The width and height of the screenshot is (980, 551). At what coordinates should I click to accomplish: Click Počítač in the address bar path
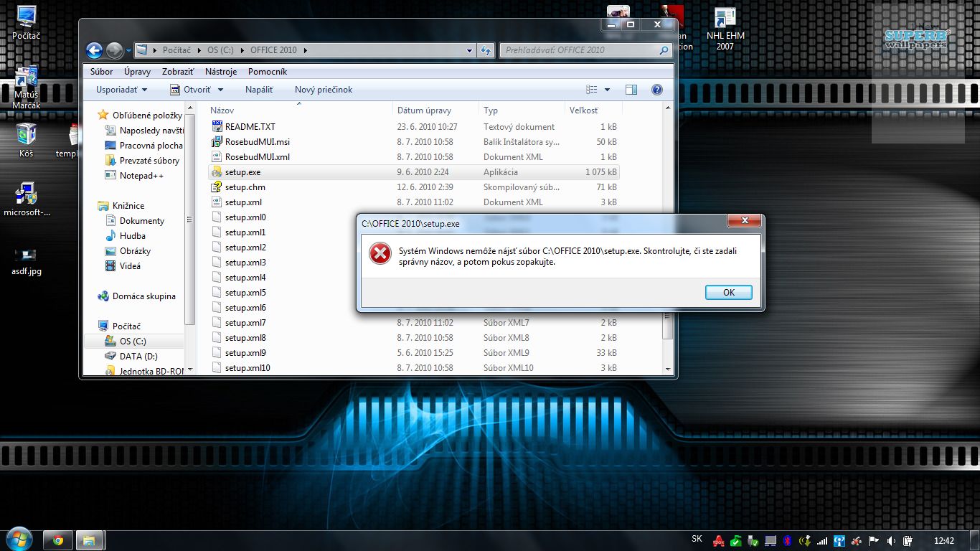coord(176,50)
